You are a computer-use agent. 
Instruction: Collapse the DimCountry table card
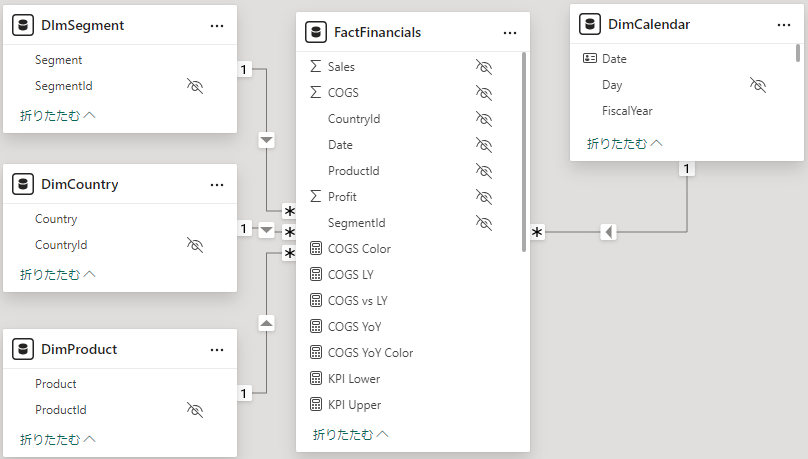(58, 275)
